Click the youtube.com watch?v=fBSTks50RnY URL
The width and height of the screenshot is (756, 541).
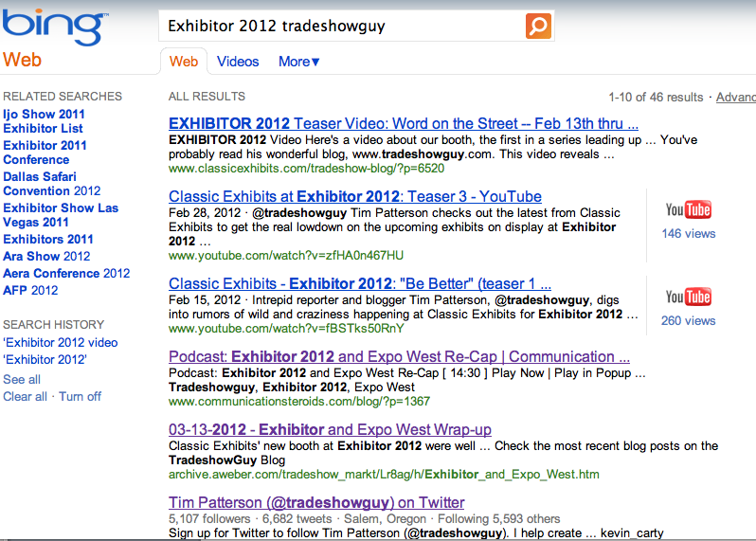[x=286, y=329]
